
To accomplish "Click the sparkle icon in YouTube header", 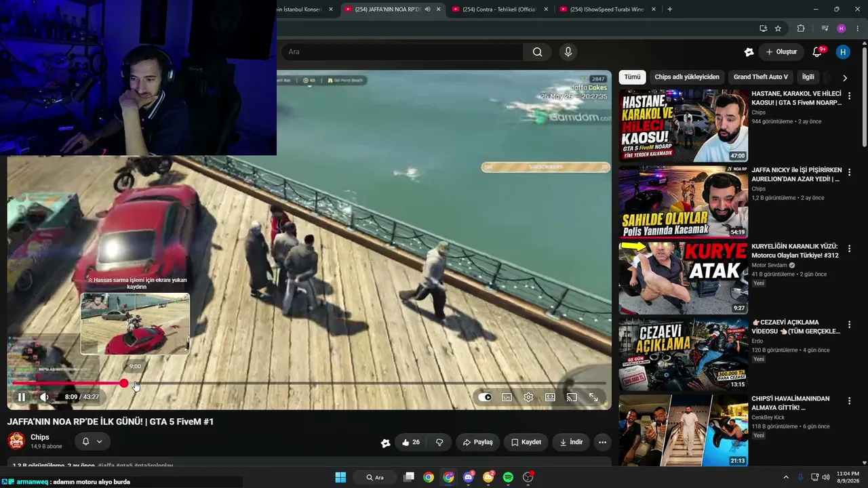I will tap(749, 52).
